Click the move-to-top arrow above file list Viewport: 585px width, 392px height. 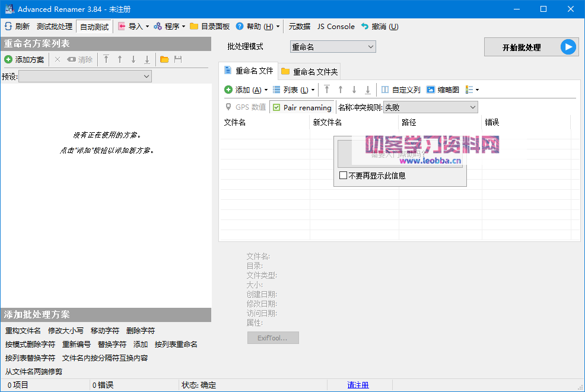tap(327, 89)
